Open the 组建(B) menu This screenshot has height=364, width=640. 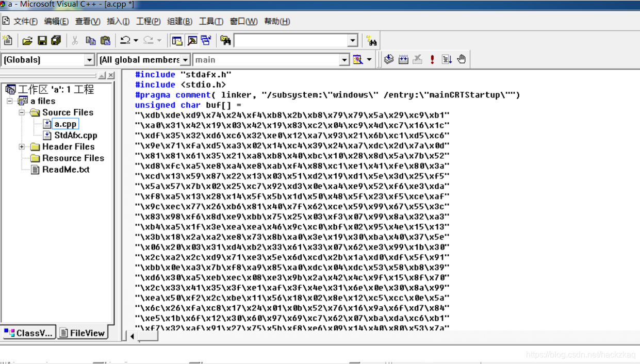tap(179, 21)
